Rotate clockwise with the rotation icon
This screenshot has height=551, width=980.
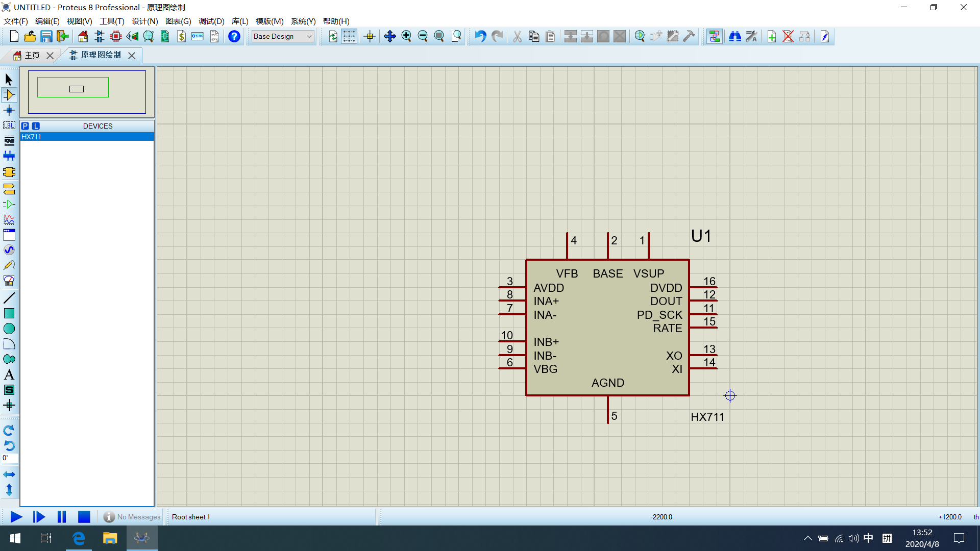(x=9, y=431)
